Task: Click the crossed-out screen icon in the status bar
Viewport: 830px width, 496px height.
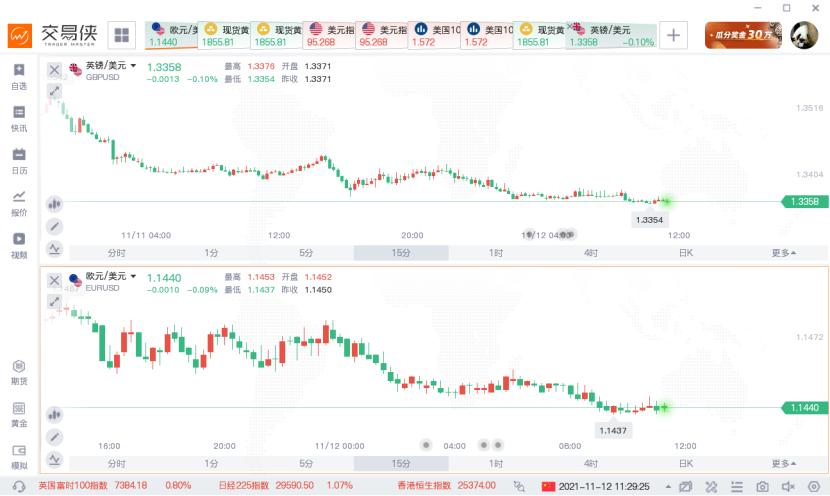Action: pyautogui.click(x=685, y=486)
